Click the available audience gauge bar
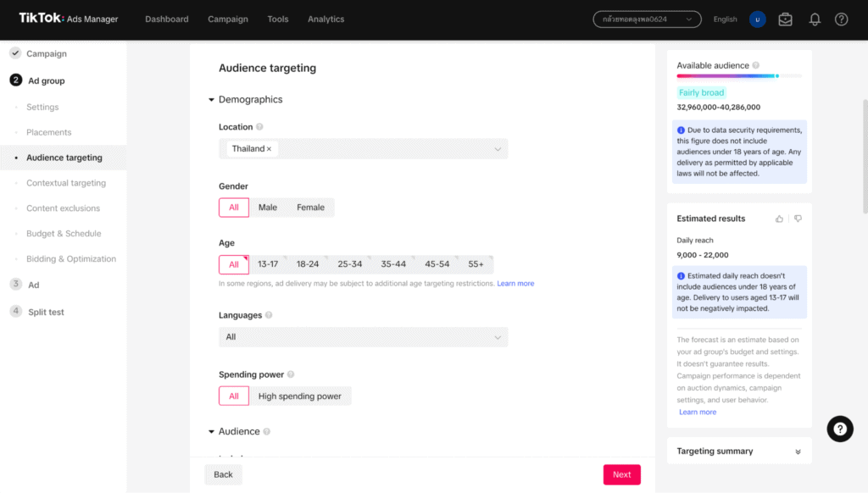The image size is (868, 493). pyautogui.click(x=739, y=75)
